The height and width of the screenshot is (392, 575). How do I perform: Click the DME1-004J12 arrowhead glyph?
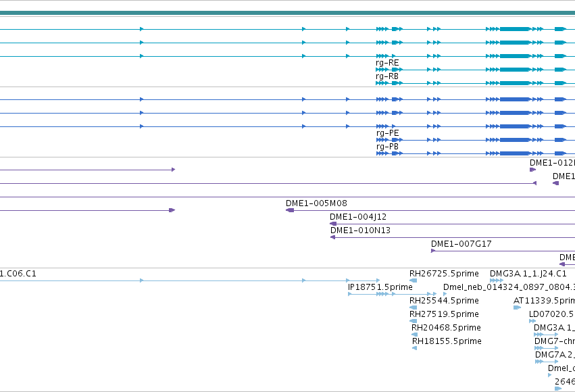[333, 224]
